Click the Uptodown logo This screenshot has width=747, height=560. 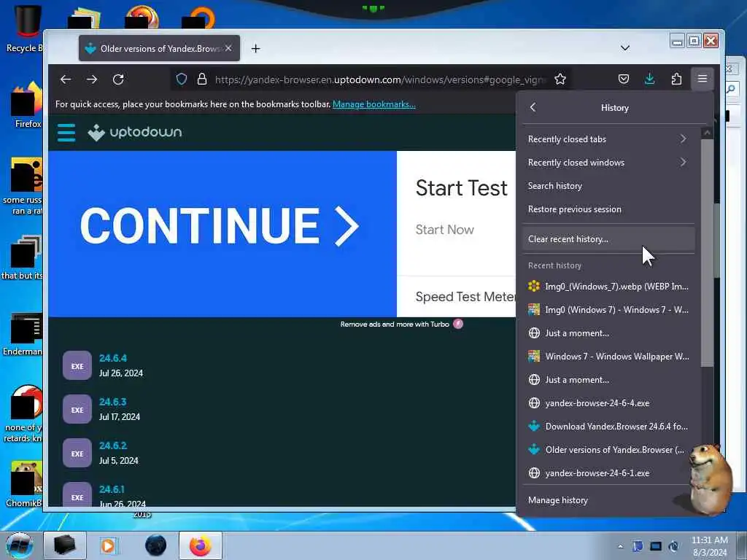(135, 132)
